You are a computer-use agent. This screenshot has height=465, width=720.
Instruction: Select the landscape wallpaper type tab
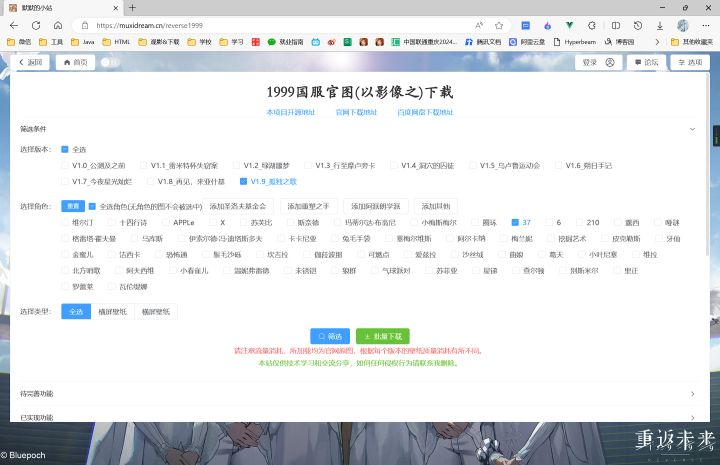point(112,312)
